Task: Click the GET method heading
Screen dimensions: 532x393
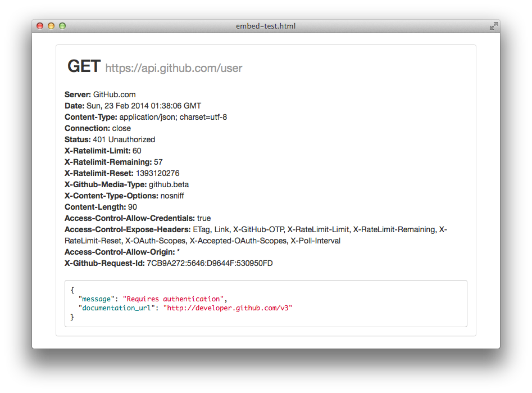Action: (84, 66)
